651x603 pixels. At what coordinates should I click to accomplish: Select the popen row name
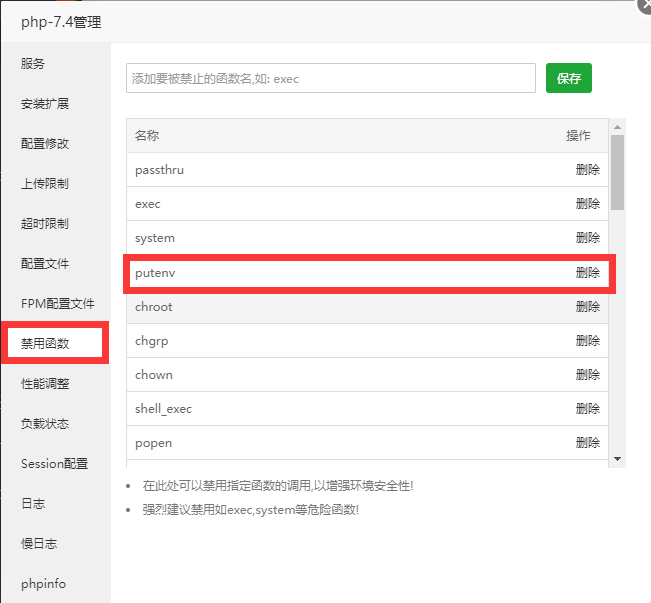click(x=153, y=444)
